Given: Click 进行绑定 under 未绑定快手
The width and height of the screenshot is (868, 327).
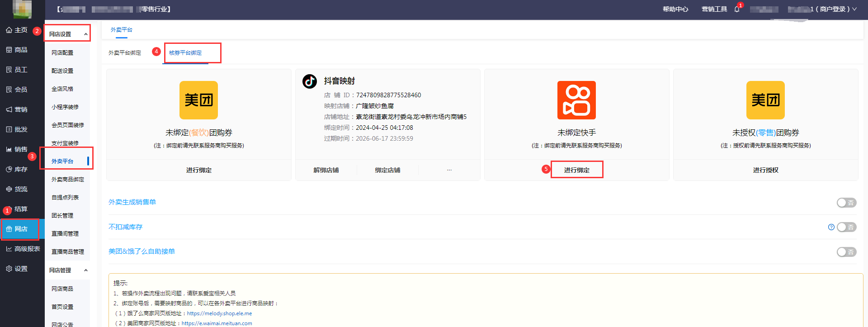Looking at the screenshot, I should (577, 170).
